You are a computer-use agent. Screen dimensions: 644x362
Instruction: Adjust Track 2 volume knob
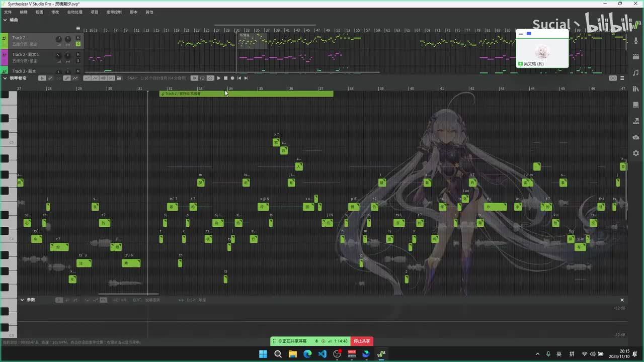[58, 39]
